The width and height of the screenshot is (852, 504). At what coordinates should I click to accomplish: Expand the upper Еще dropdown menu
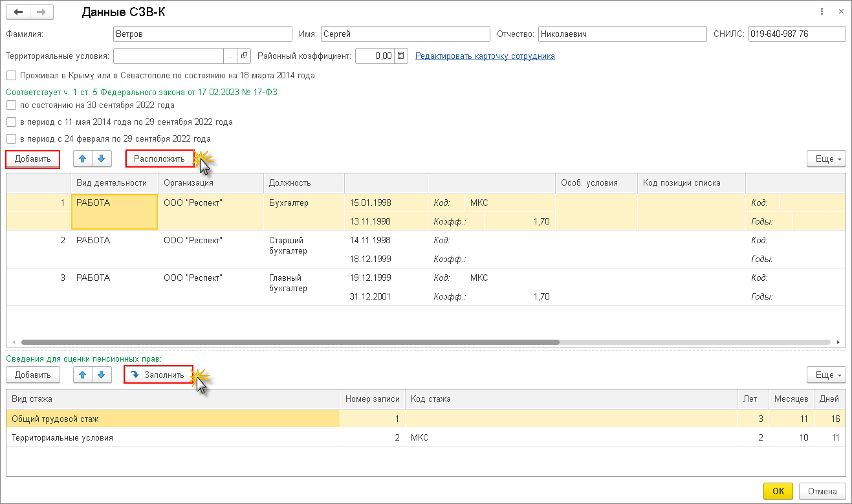coord(826,159)
